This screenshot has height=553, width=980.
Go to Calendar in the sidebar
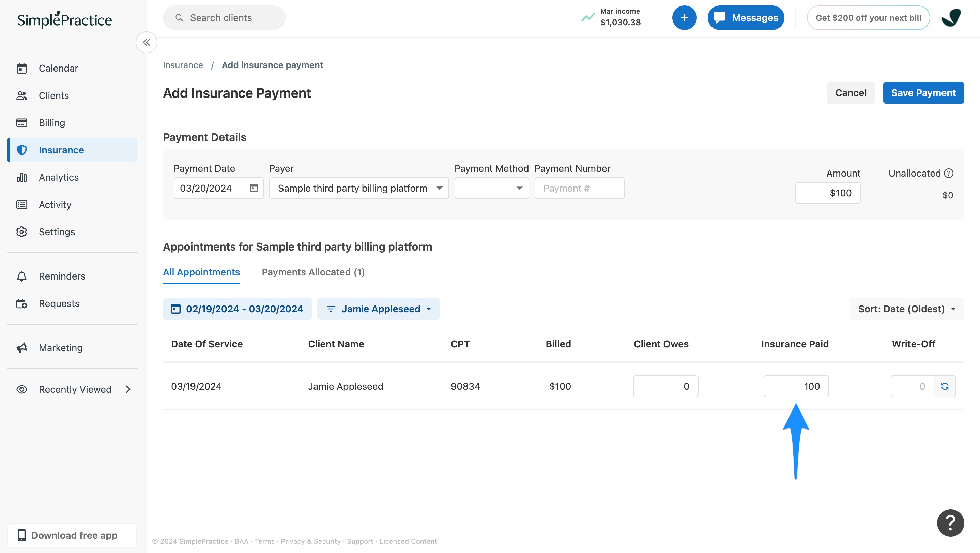[x=72, y=68]
